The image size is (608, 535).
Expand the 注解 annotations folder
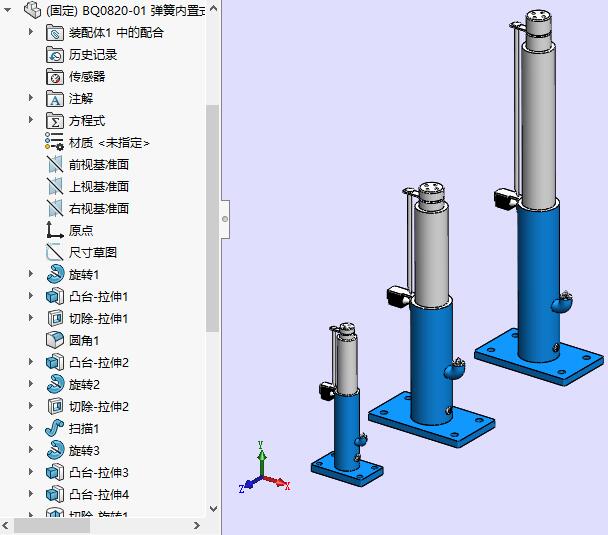31,98
